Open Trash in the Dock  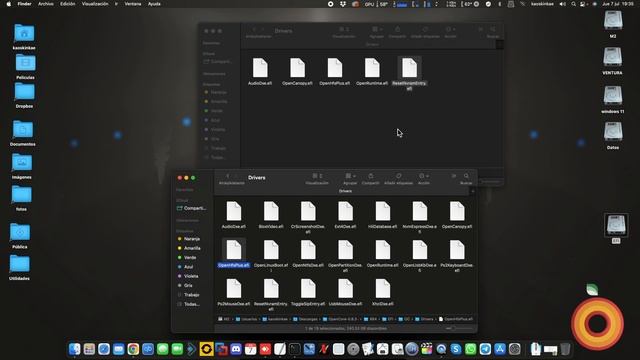coord(565,349)
